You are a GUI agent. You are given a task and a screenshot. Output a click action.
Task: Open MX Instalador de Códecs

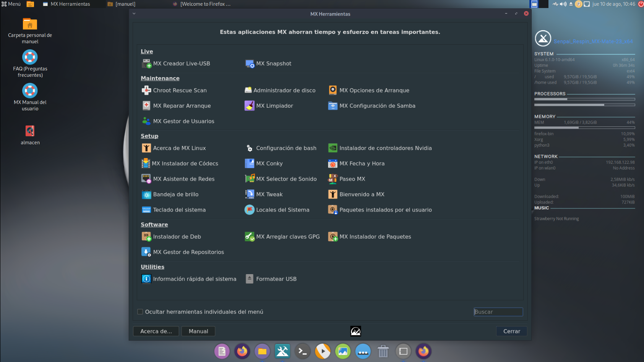point(180,163)
